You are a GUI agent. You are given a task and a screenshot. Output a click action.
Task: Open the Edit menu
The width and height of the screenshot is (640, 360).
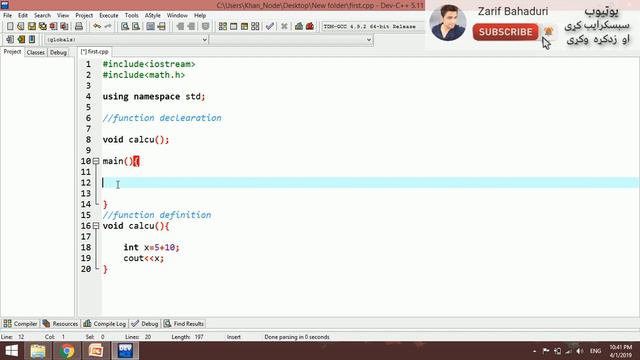[x=23, y=15]
